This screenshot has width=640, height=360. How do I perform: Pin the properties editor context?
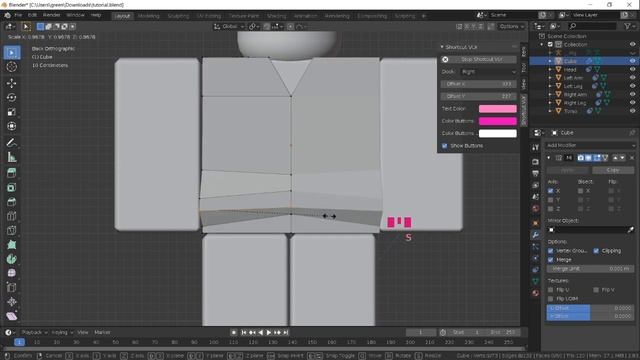(x=632, y=133)
